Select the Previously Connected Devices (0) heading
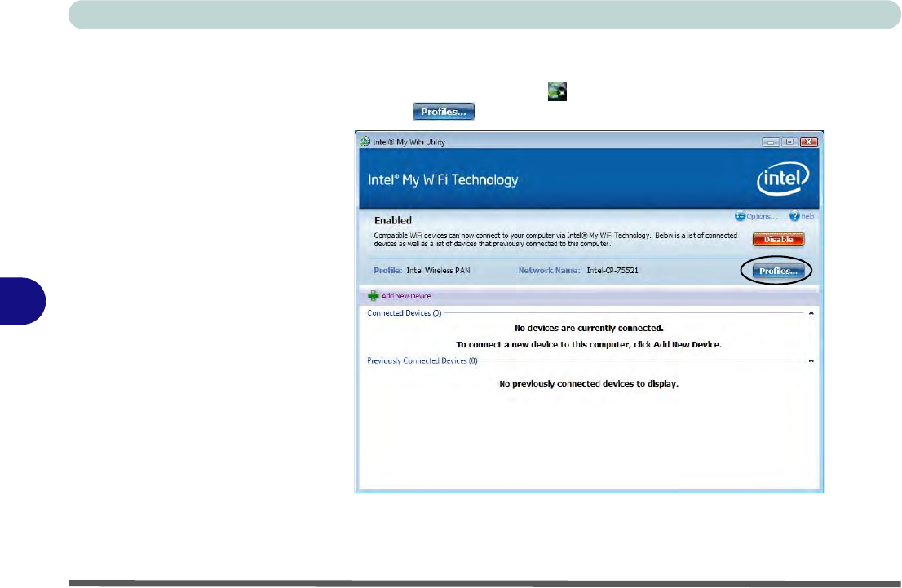 click(422, 360)
